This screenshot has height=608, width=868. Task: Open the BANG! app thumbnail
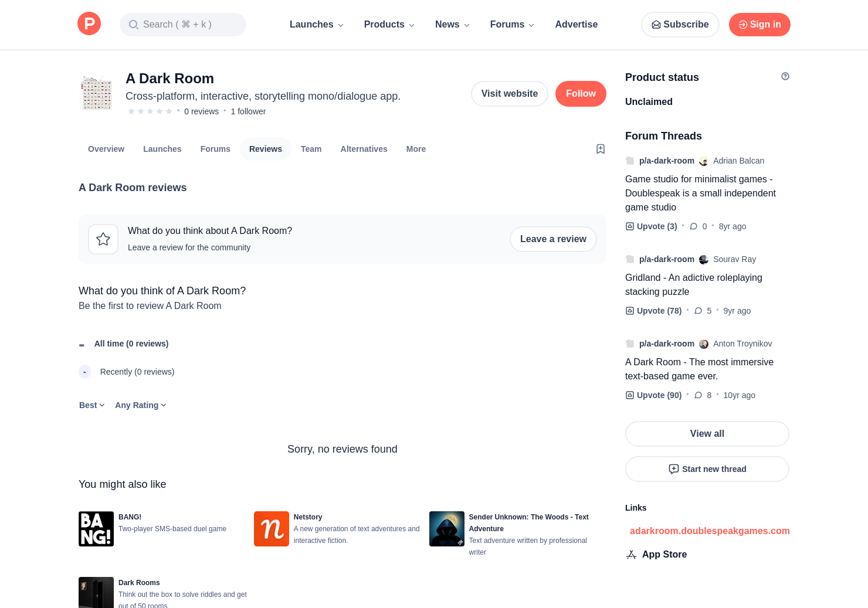click(x=96, y=529)
